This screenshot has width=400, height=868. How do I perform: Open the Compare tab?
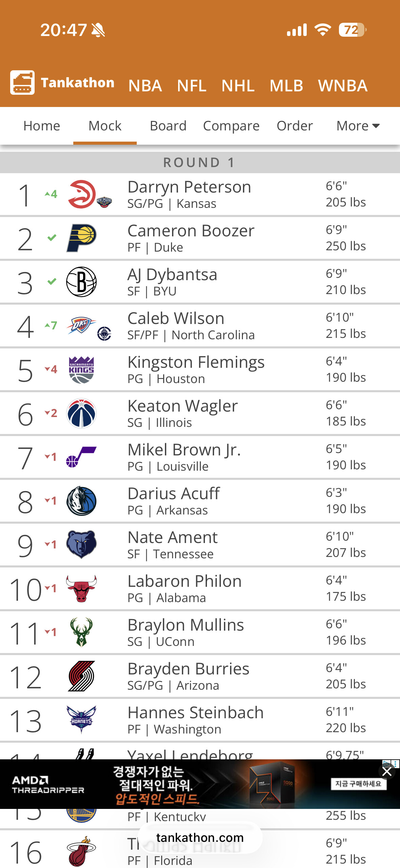(231, 126)
